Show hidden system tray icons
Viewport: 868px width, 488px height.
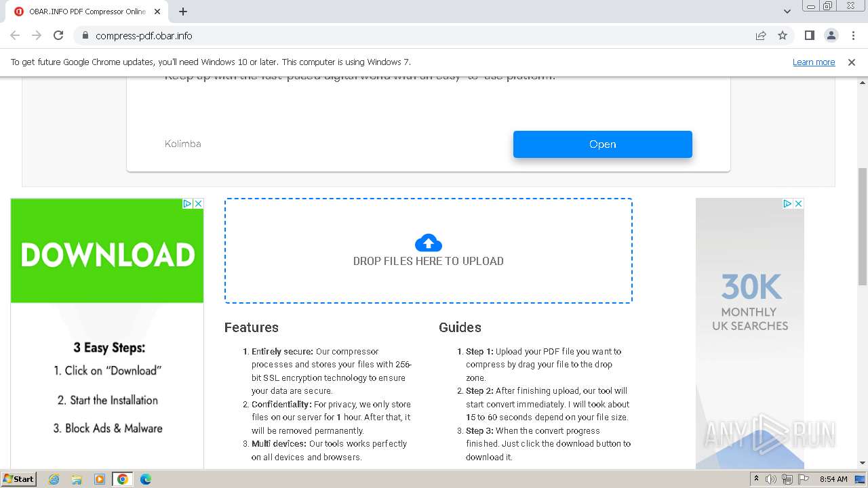[x=756, y=479]
